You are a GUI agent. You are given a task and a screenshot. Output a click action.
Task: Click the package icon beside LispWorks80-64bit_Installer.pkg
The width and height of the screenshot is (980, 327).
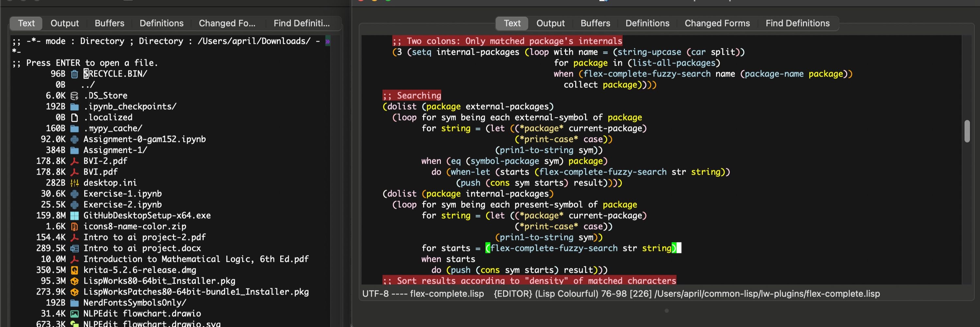point(74,281)
